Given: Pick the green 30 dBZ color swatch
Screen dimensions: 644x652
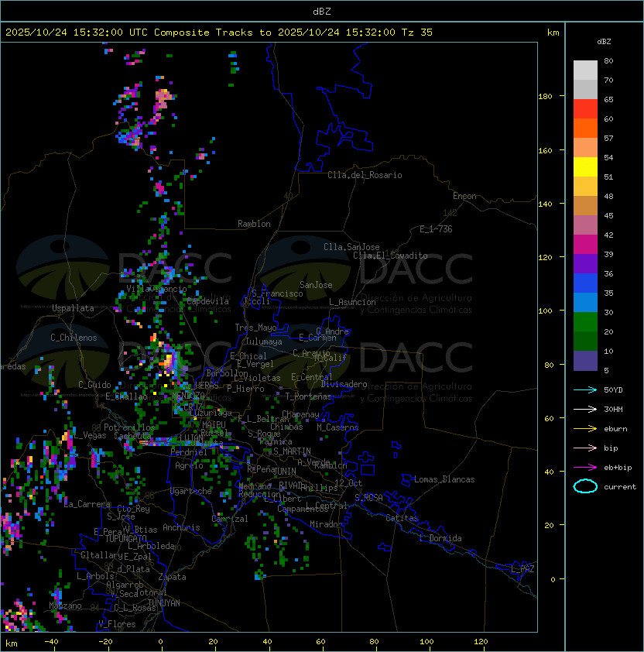Looking at the screenshot, I should (585, 321).
